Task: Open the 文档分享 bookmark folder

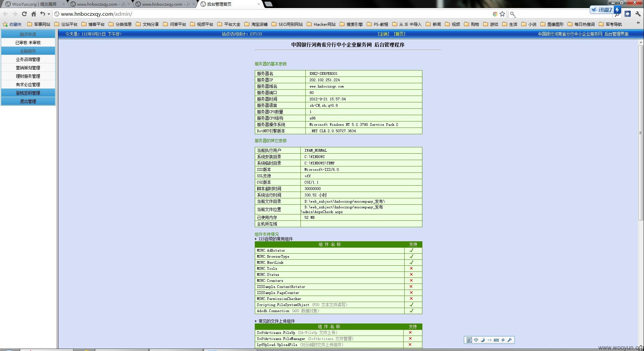Action: 147,24
